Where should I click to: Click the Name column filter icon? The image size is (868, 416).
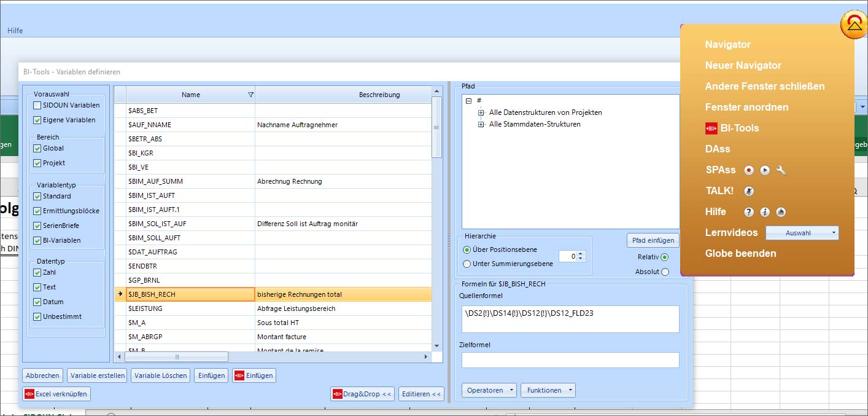(250, 95)
